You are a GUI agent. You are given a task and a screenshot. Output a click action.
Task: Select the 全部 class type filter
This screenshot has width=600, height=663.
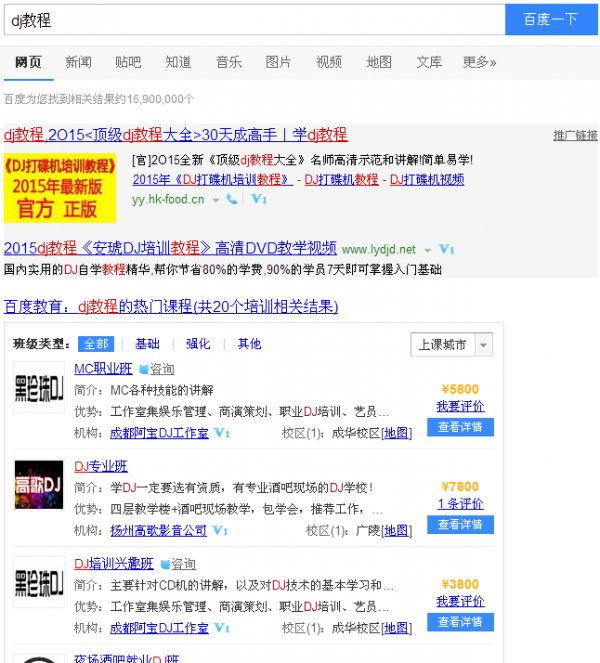[x=96, y=344]
